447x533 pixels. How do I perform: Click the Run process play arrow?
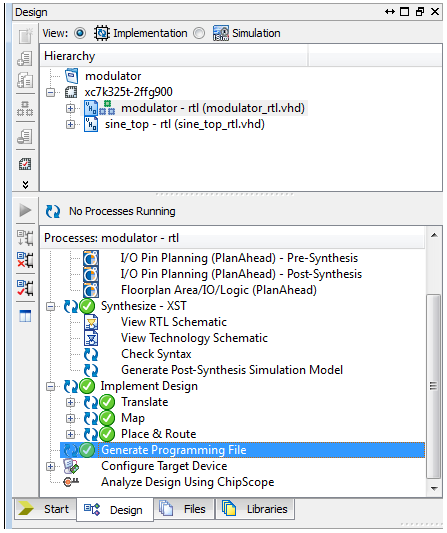pyautogui.click(x=25, y=210)
